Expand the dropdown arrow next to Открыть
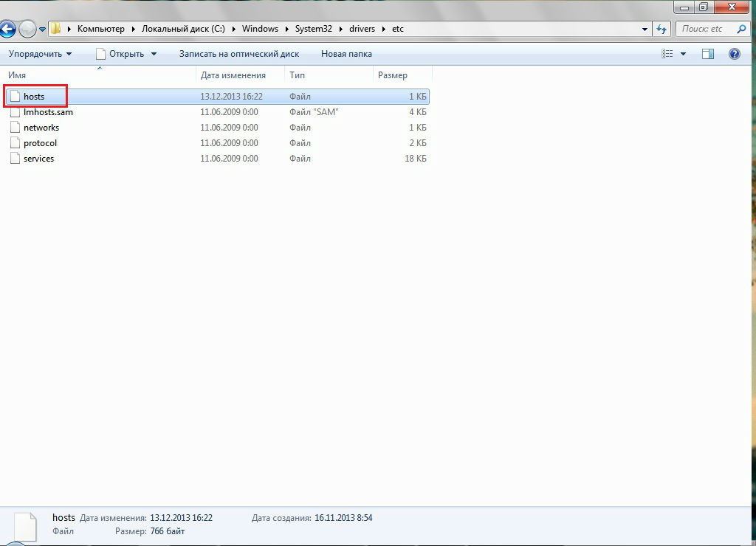Image resolution: width=756 pixels, height=546 pixels. 154,54
